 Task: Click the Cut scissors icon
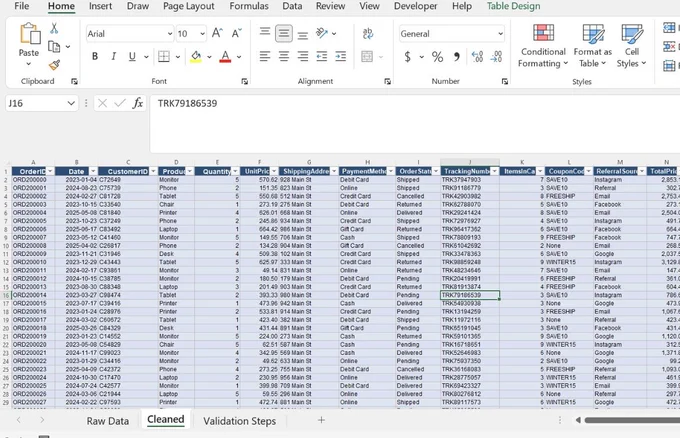[x=54, y=28]
